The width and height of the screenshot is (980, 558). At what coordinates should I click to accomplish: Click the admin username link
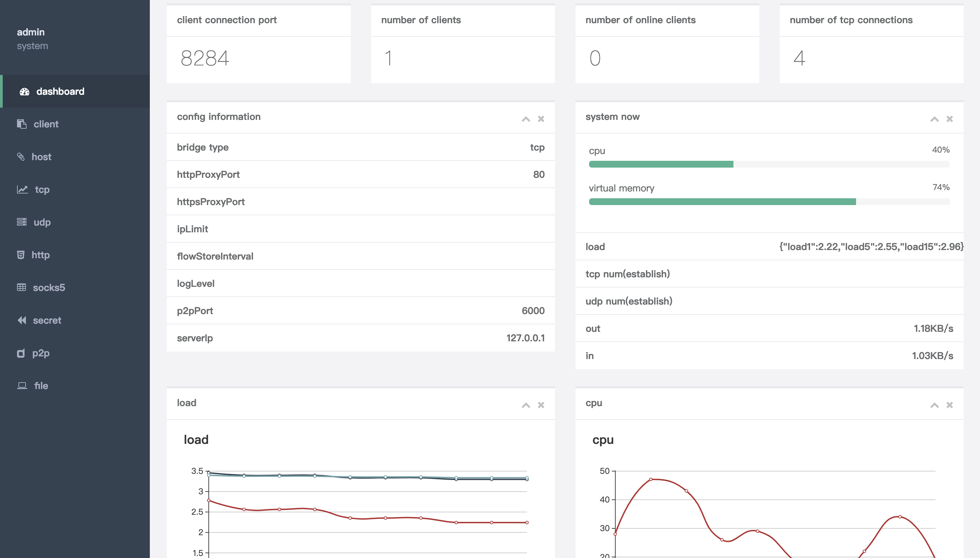tap(31, 32)
